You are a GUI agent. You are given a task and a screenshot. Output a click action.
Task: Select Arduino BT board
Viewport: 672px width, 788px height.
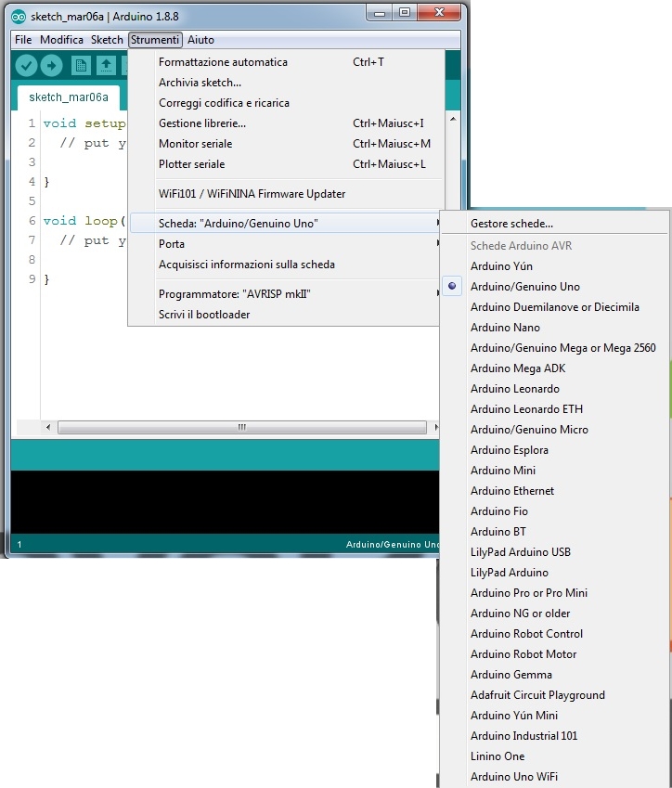tap(555, 532)
